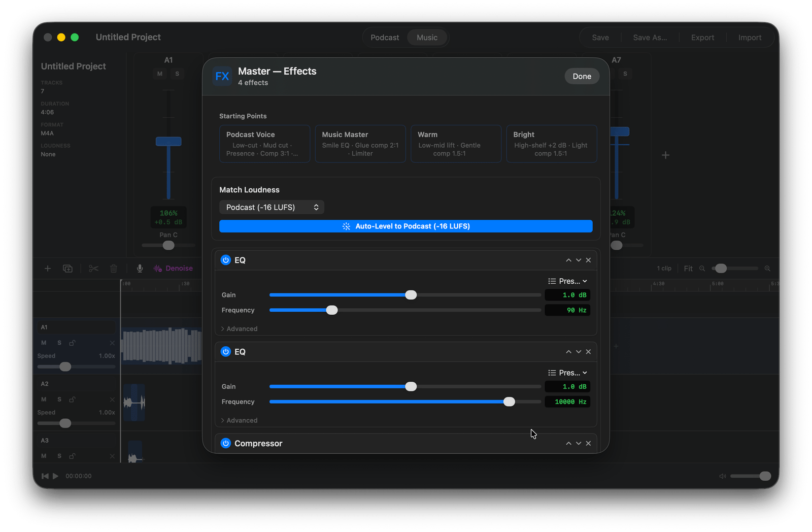Viewport: 812px width, 532px height.
Task: Click Export in the top toolbar
Action: [702, 38]
